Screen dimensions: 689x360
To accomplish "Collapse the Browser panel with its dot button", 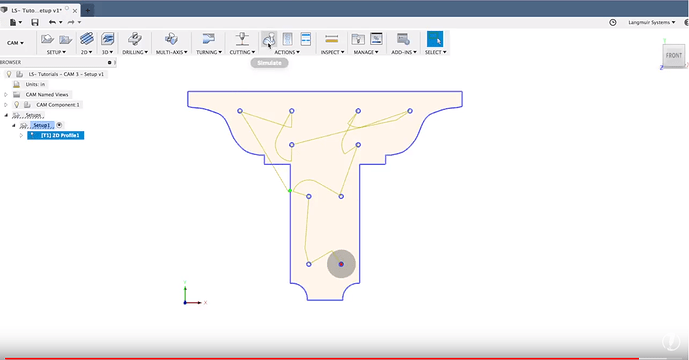I will pyautogui.click(x=109, y=62).
